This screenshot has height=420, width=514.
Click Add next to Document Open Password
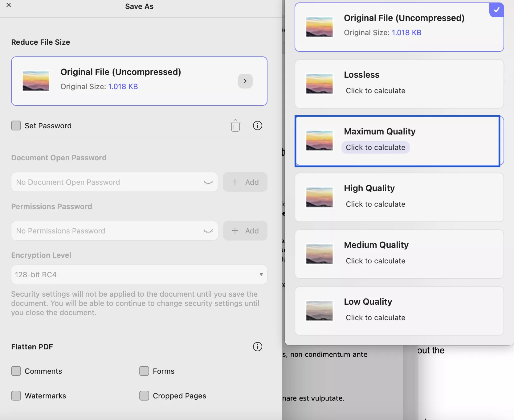tap(245, 182)
